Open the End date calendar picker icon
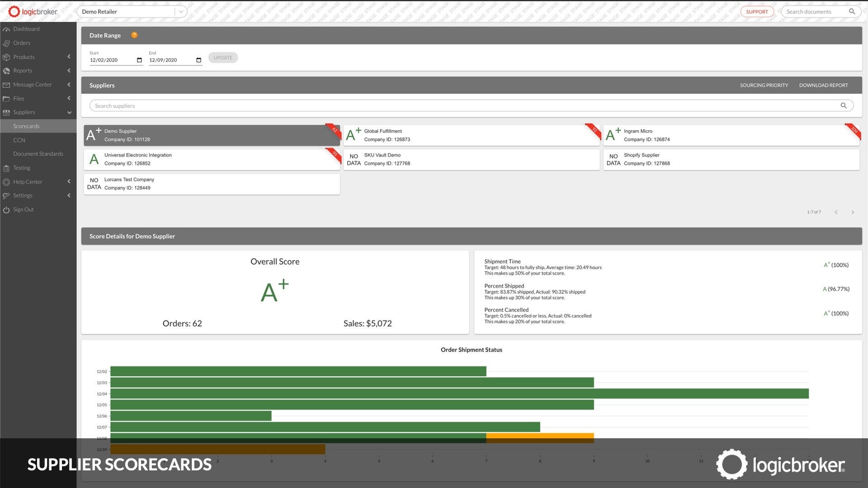This screenshot has height=488, width=868. tap(198, 60)
